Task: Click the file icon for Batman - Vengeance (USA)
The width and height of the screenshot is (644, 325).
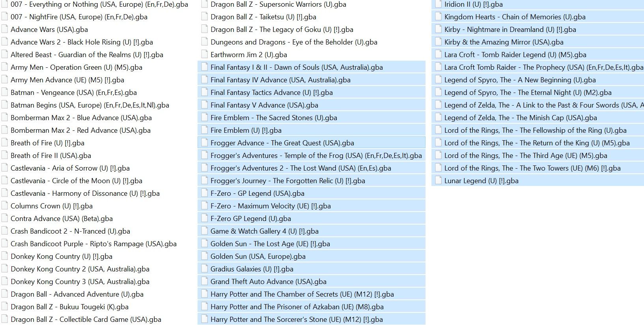Action: coord(5,92)
